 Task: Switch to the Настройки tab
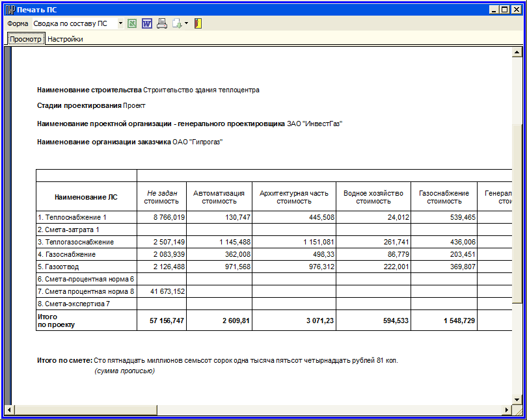[65, 39]
